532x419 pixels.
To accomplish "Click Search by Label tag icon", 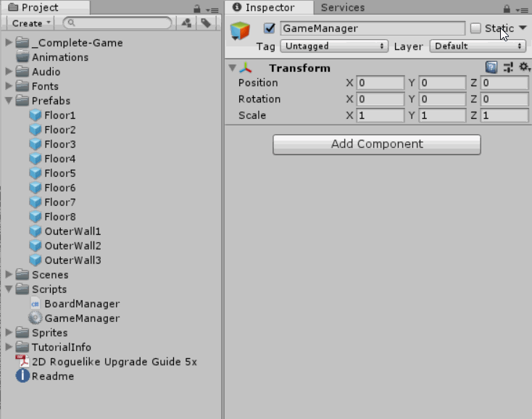I will pyautogui.click(x=206, y=22).
